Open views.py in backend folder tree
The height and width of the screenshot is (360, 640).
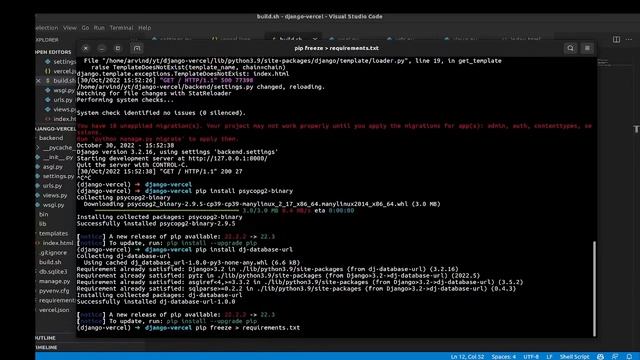(51, 195)
